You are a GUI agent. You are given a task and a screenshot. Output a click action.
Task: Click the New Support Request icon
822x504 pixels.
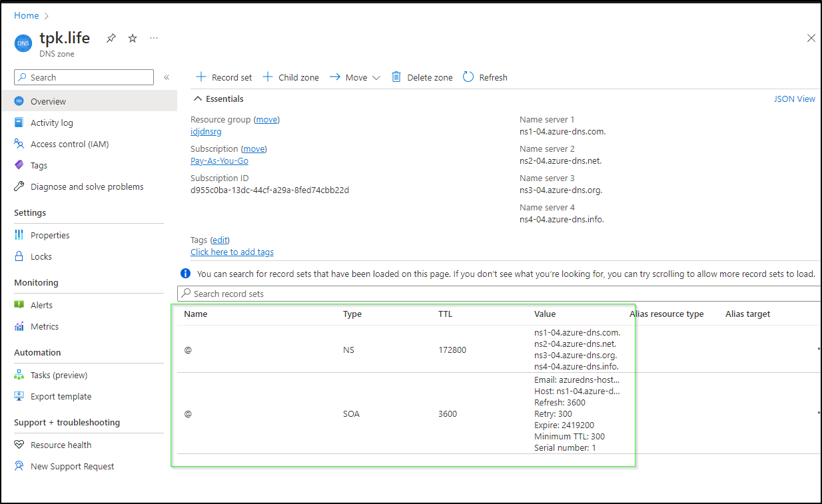point(19,466)
